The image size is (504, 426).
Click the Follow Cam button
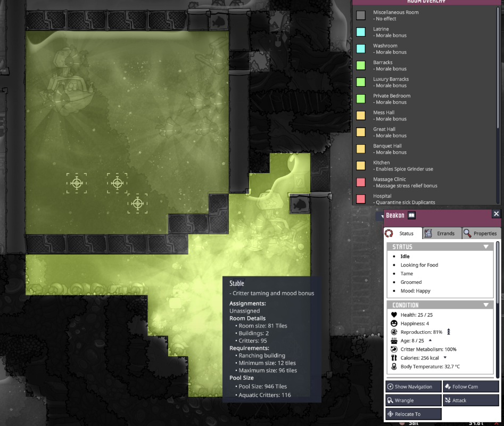471,387
